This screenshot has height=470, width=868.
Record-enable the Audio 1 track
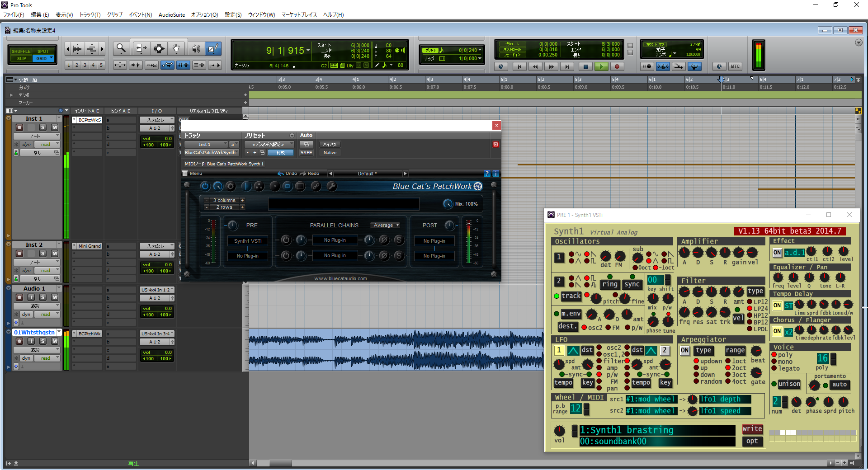(x=19, y=297)
